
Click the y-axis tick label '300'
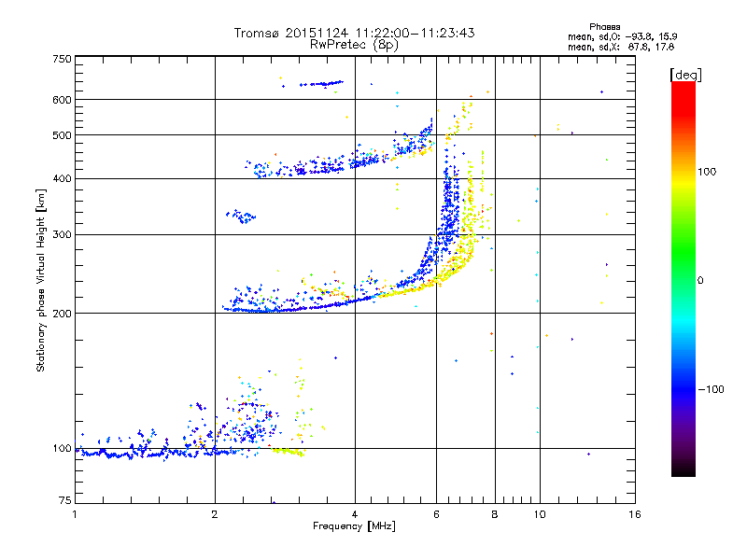tap(62, 235)
